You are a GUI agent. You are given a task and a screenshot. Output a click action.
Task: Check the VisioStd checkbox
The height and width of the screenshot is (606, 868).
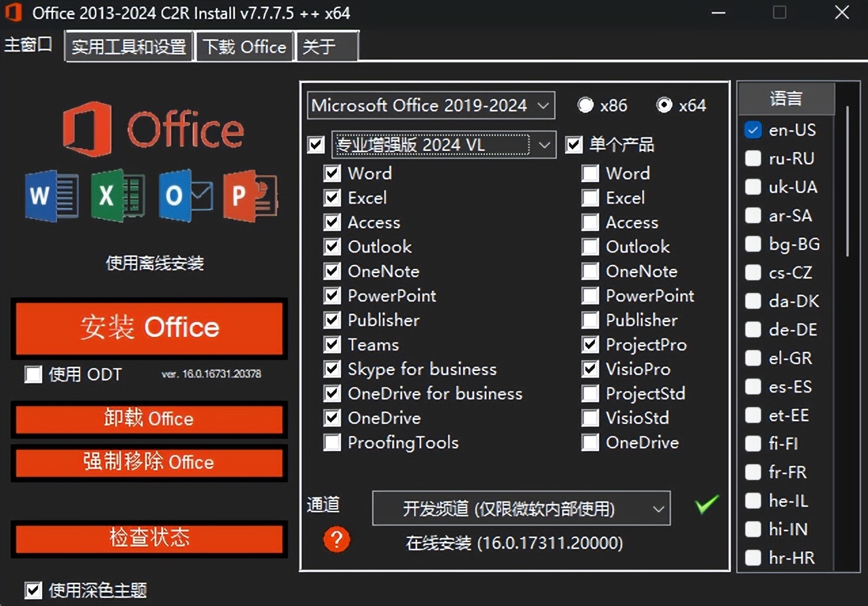click(590, 418)
